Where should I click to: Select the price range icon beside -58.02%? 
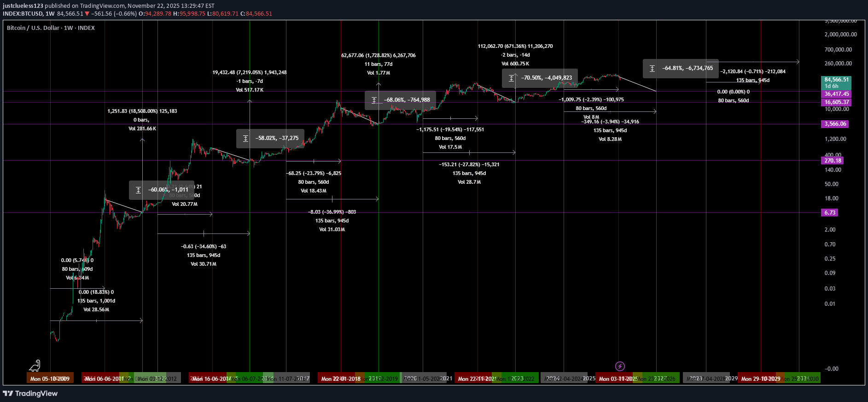(x=246, y=139)
